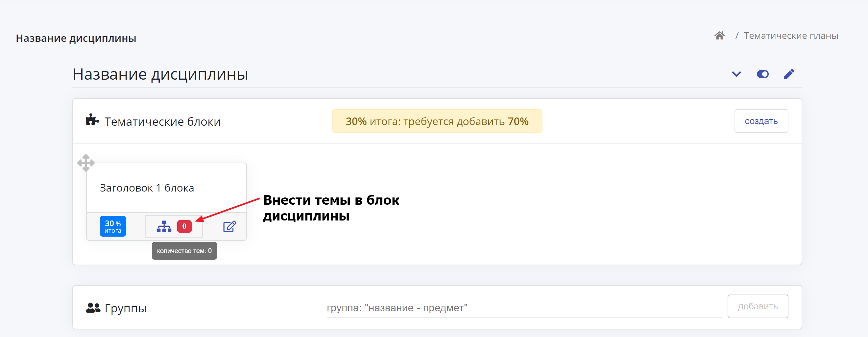Edit block via the pencil-square icon

[x=230, y=226]
